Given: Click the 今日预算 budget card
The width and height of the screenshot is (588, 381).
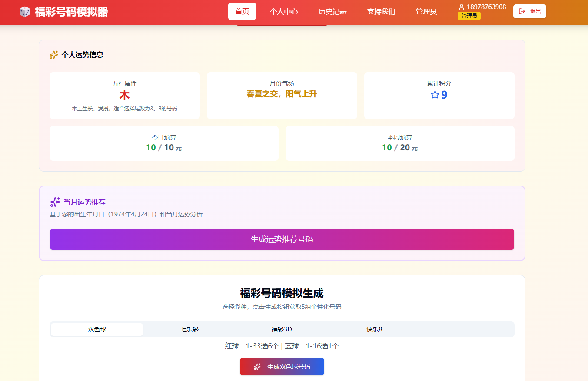Looking at the screenshot, I should 164,143.
